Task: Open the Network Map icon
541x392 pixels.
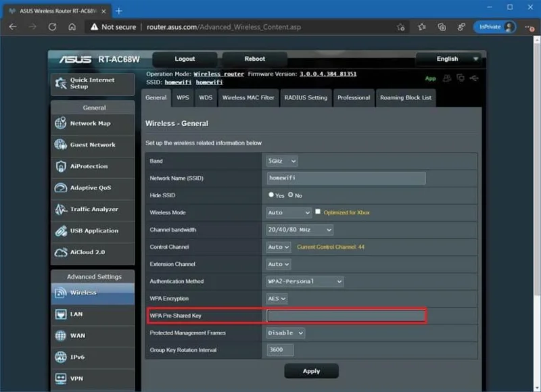Action: tap(60, 123)
